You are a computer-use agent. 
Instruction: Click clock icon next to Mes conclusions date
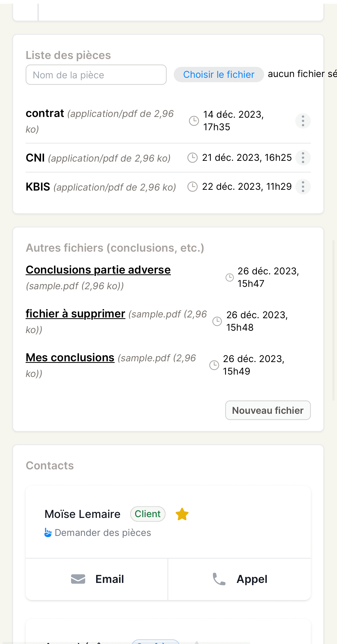pyautogui.click(x=214, y=365)
